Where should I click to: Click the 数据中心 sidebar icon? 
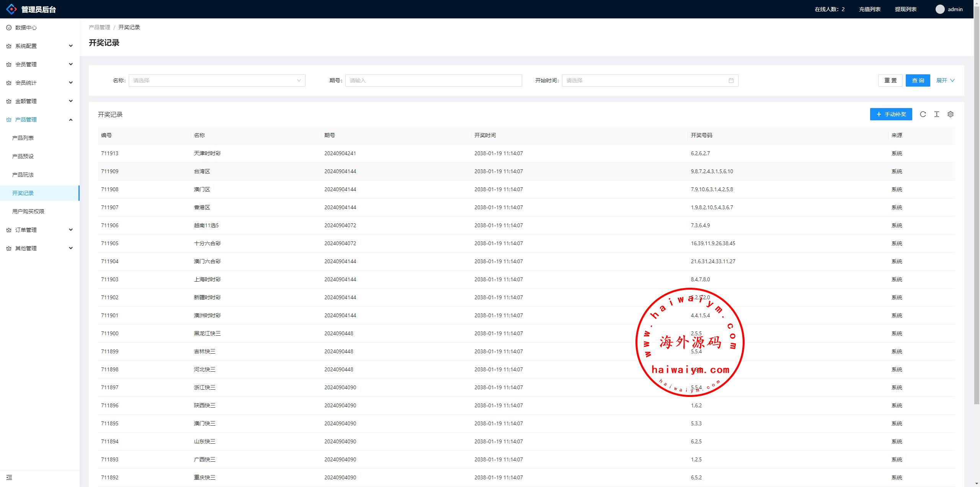[x=9, y=28]
